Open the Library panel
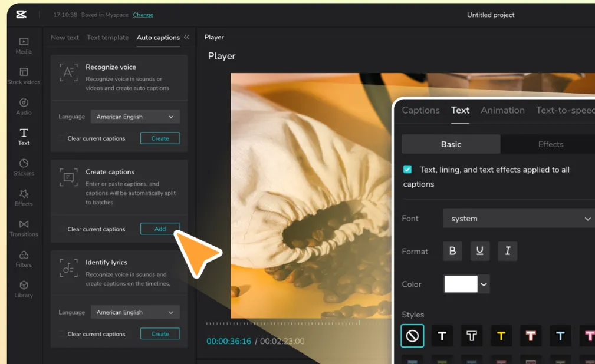The height and width of the screenshot is (364, 595). 24,289
